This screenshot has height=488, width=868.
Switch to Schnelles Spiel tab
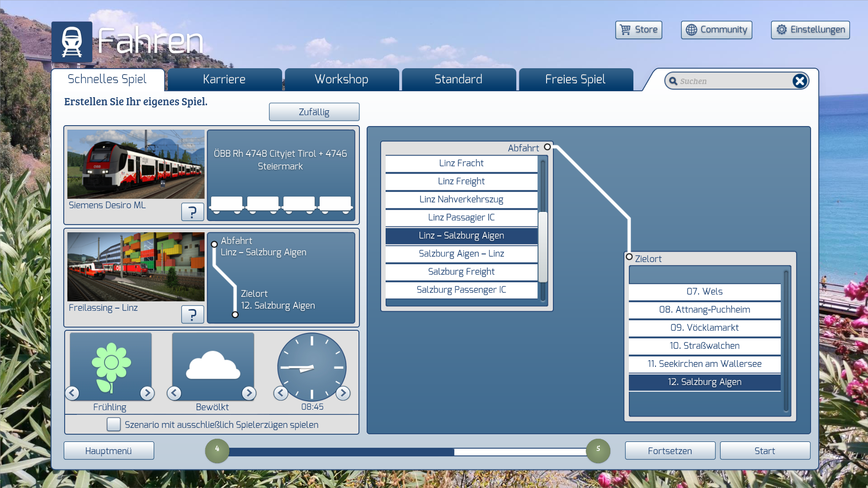pos(107,80)
